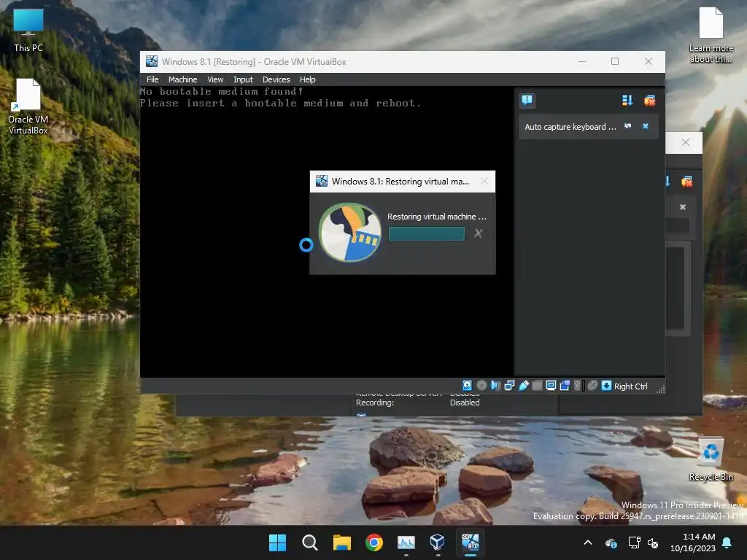Show hidden system tray icons chevron
The width and height of the screenshot is (747, 560).
588,542
